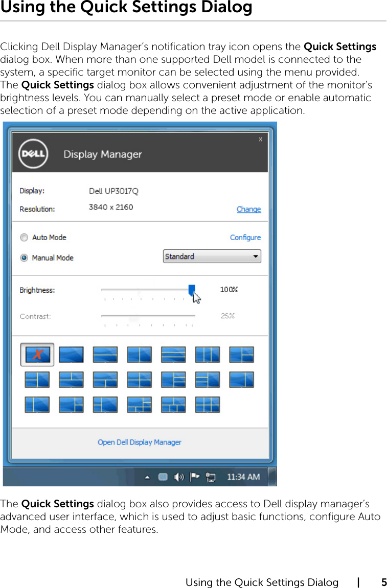
Task: Click the 3840 x 2160 resolution value
Action: [x=111, y=207]
